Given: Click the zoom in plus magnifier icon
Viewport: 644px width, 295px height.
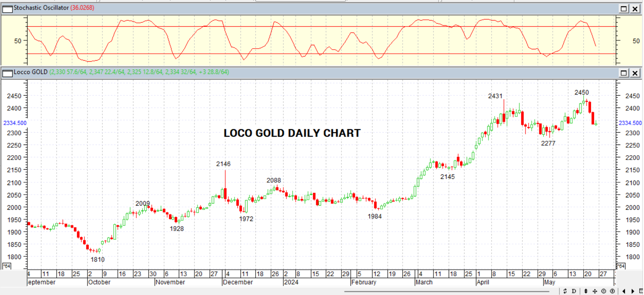Looking at the screenshot, I should pyautogui.click(x=612, y=291).
